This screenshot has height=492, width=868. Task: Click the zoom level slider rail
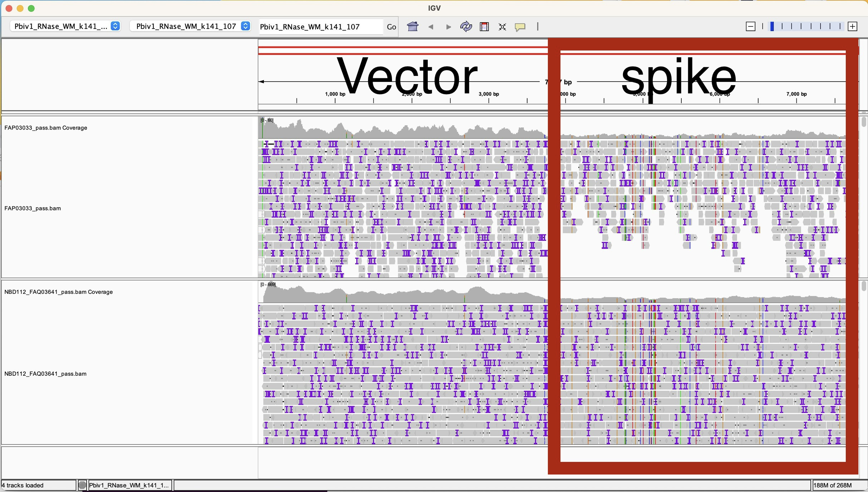[806, 26]
